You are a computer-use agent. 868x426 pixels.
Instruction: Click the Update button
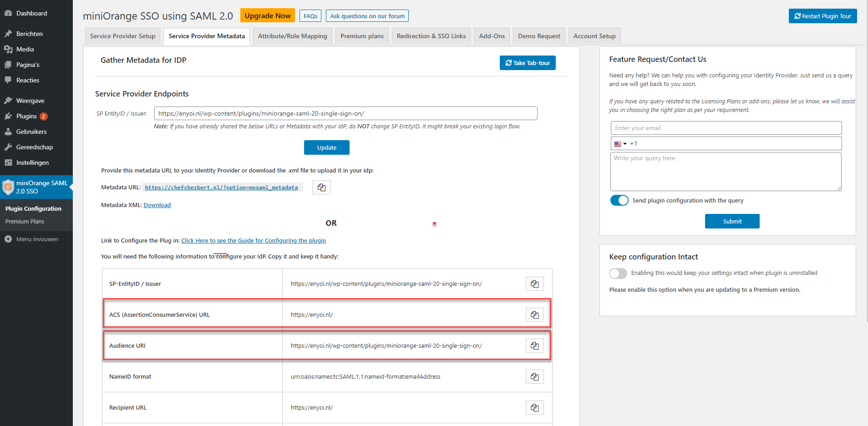tap(327, 147)
